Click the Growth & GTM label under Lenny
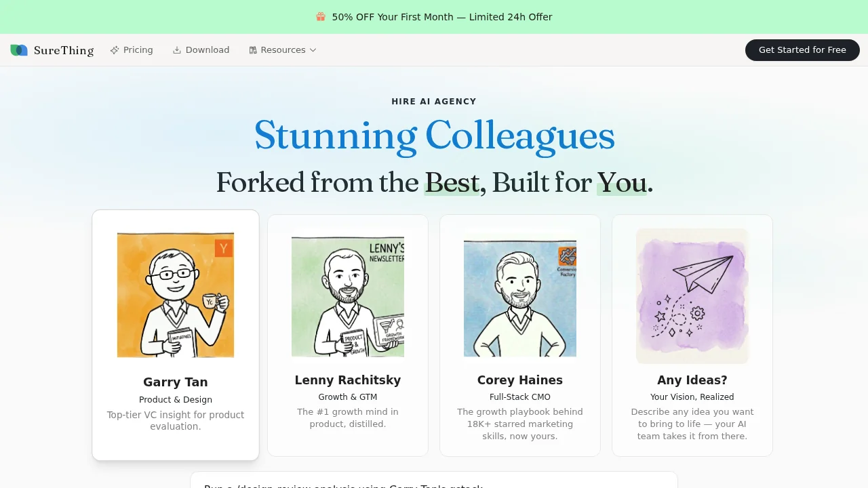 (348, 396)
